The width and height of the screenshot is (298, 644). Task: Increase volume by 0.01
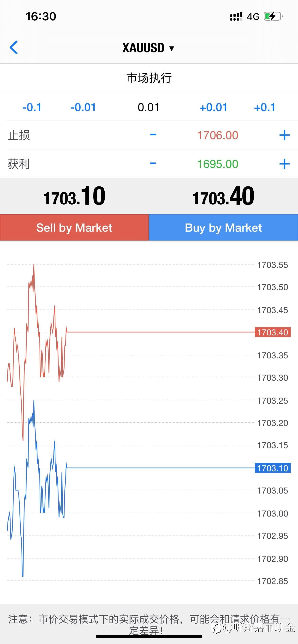point(213,108)
